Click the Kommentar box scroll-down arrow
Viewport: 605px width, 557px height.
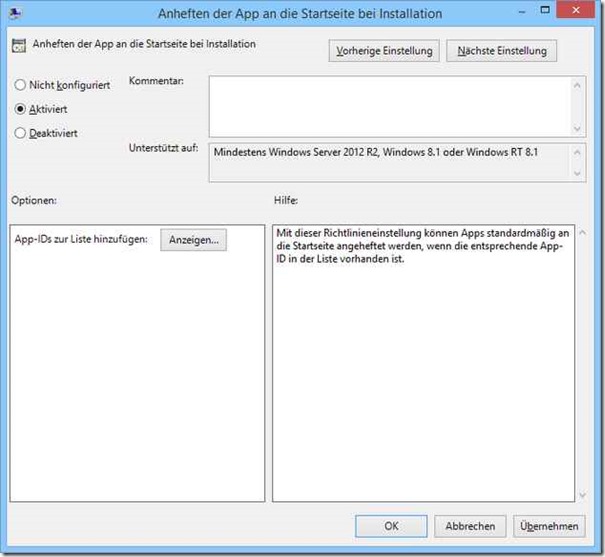point(578,128)
